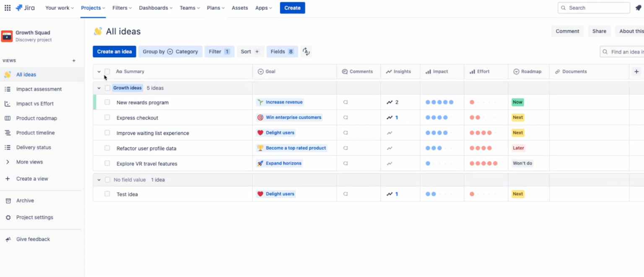Collapse the Growth ideas group

click(x=99, y=88)
